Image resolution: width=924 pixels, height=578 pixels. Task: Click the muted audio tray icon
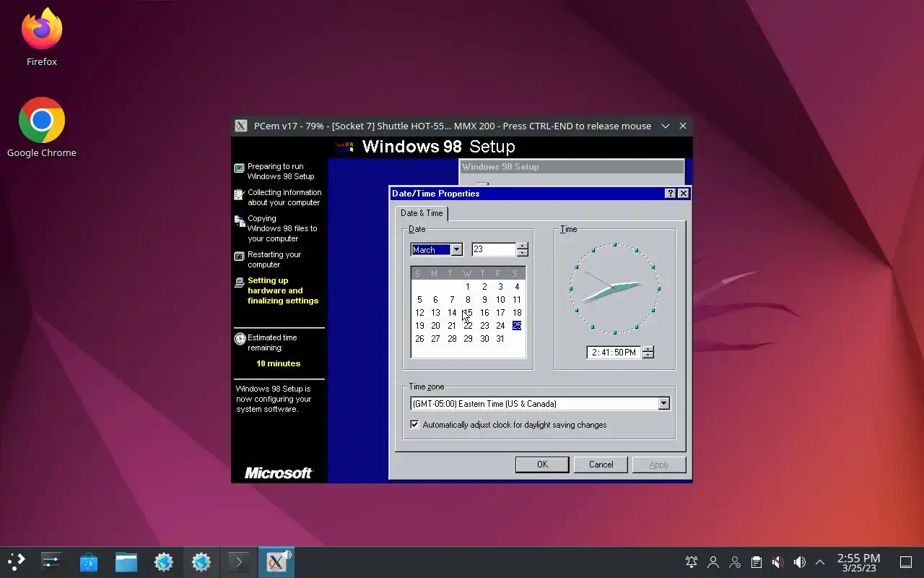(x=777, y=562)
